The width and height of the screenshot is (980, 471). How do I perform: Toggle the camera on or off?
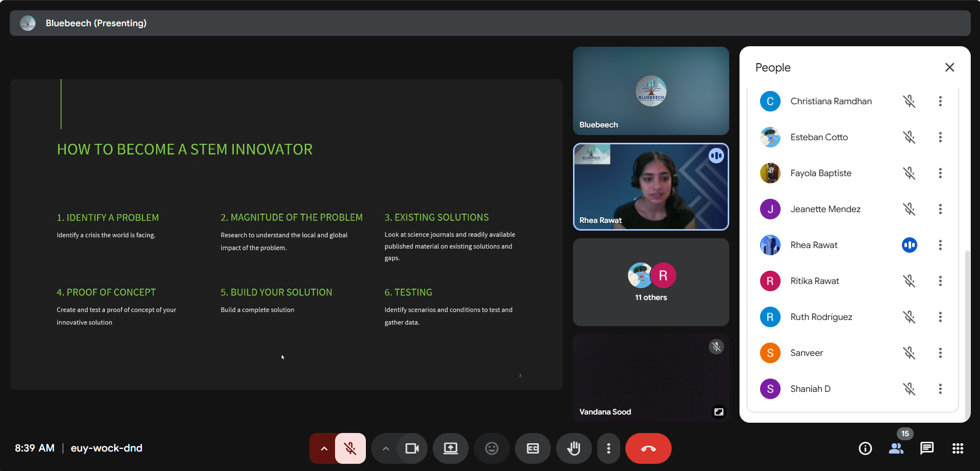click(x=412, y=448)
